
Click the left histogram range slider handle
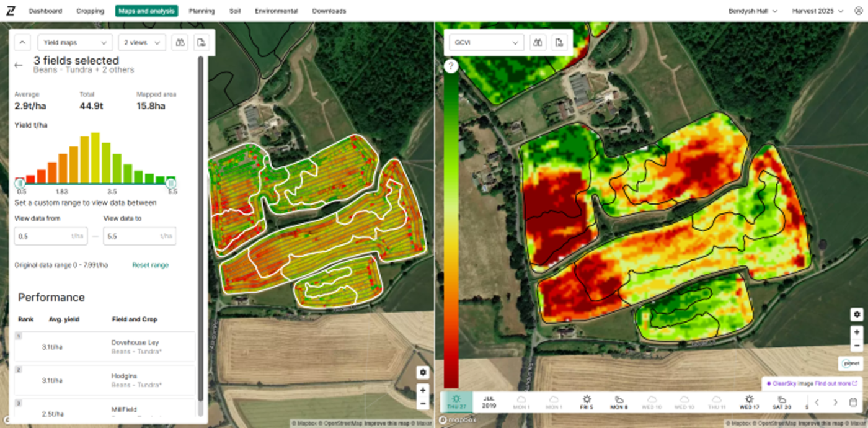pos(20,183)
